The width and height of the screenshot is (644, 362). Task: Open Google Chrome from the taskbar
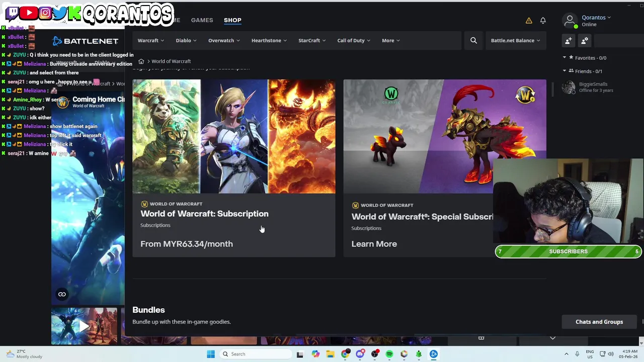345,354
